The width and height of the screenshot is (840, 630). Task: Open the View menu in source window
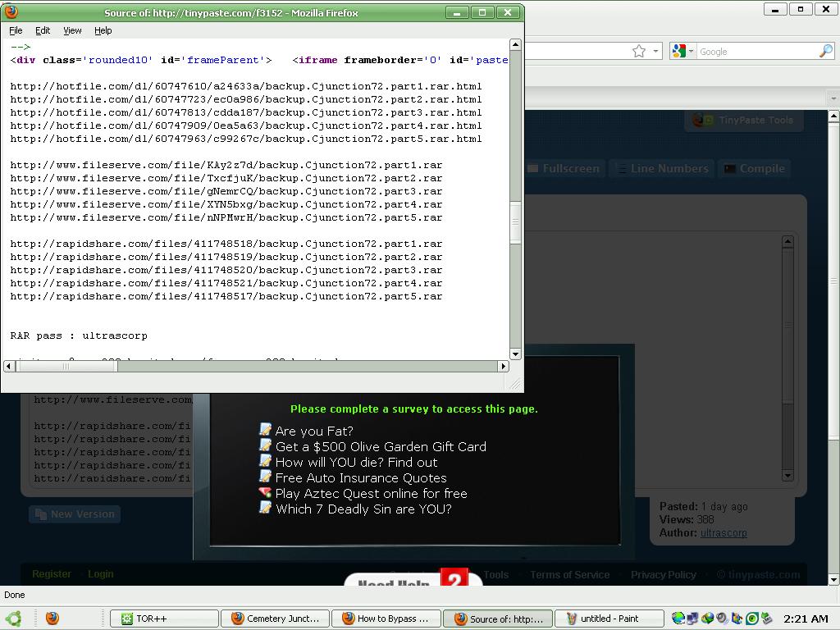[72, 30]
